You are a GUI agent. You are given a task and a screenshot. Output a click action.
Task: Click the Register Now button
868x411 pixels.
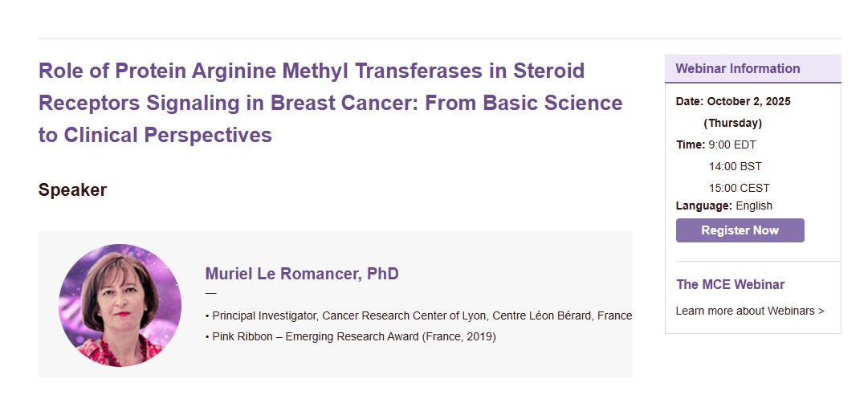[x=740, y=230]
